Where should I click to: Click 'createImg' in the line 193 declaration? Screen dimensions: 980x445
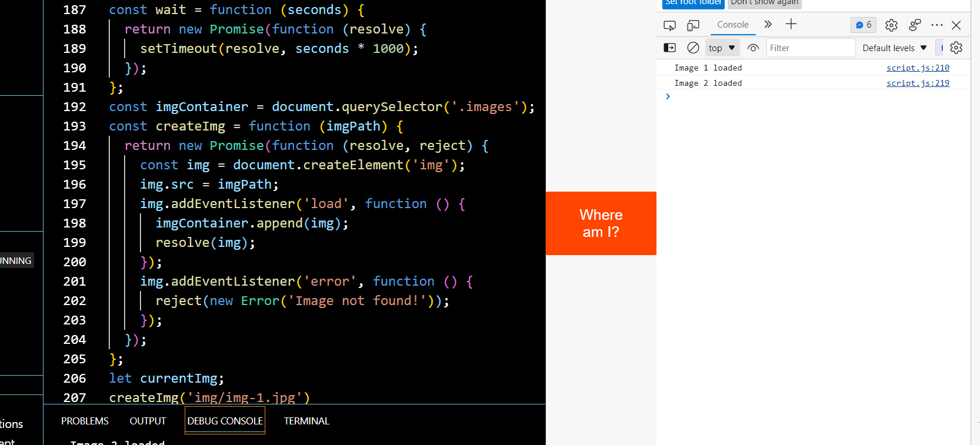click(191, 126)
